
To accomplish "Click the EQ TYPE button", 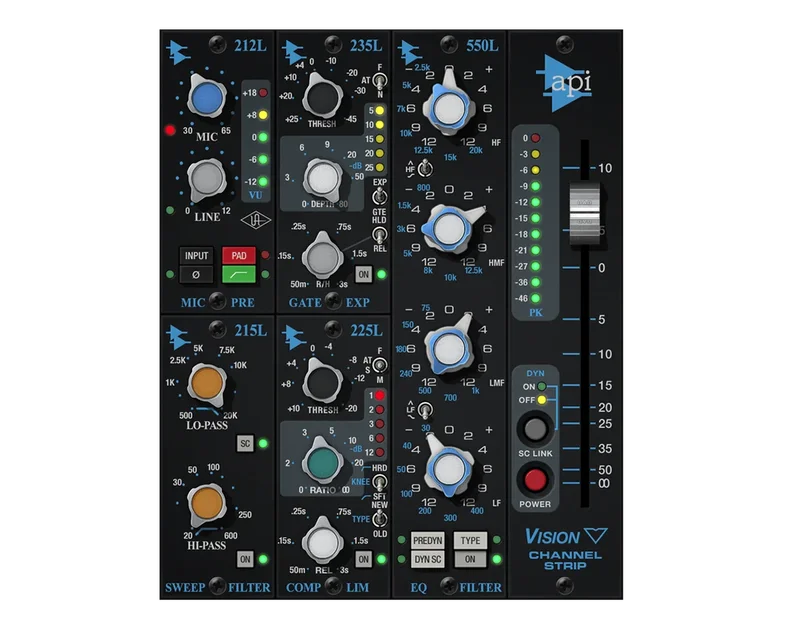I will 470,541.
